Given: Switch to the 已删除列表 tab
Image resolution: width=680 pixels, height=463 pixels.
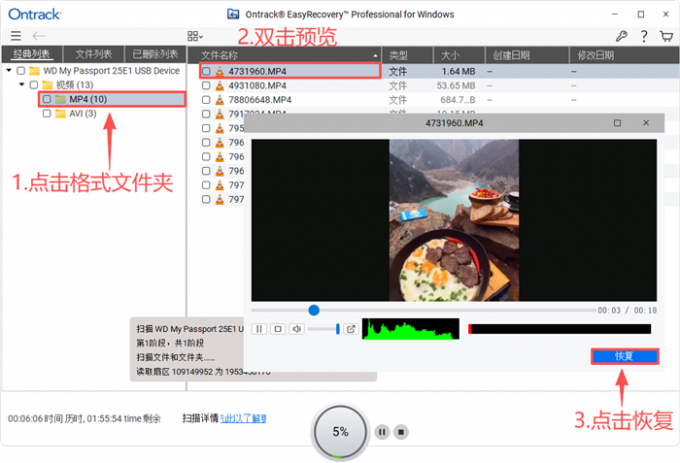Looking at the screenshot, I should (x=155, y=54).
